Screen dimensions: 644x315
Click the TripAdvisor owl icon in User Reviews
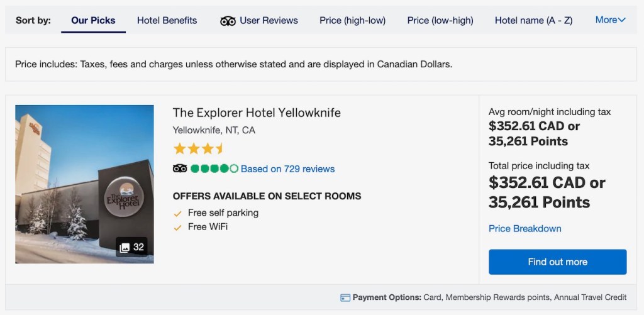228,21
